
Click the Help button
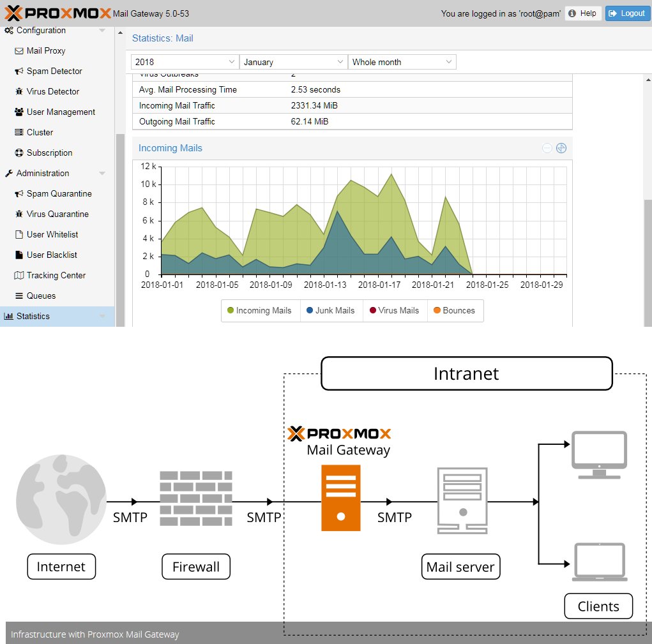(x=582, y=13)
